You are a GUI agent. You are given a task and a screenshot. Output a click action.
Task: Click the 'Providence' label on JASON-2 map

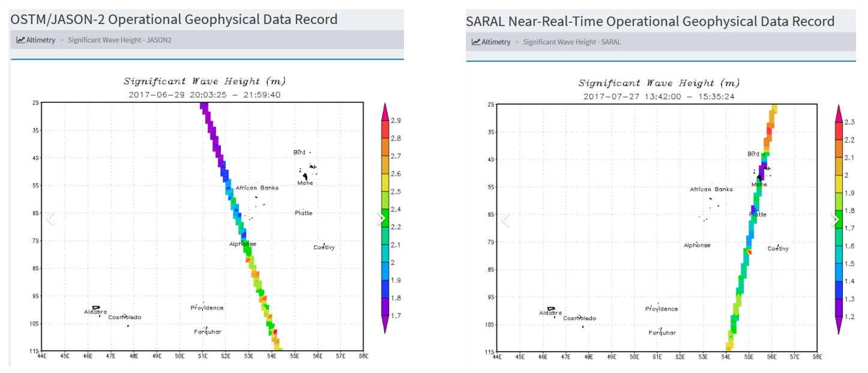tap(207, 308)
